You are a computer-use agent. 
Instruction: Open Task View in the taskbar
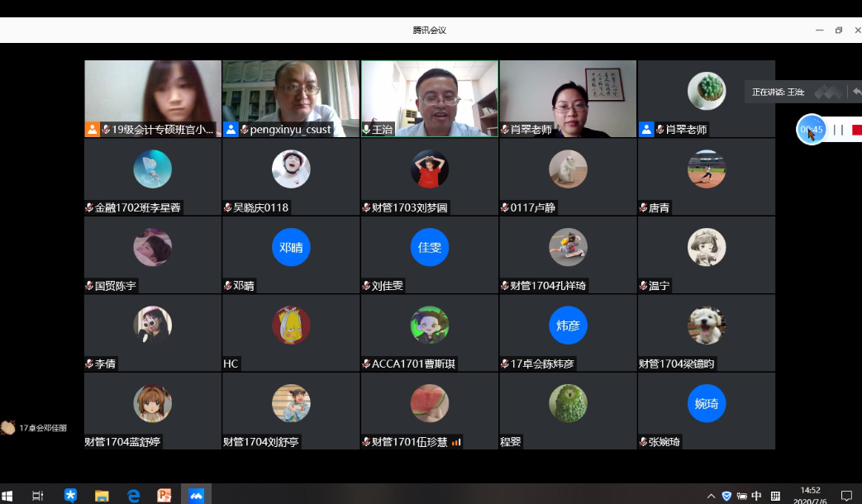pos(38,495)
